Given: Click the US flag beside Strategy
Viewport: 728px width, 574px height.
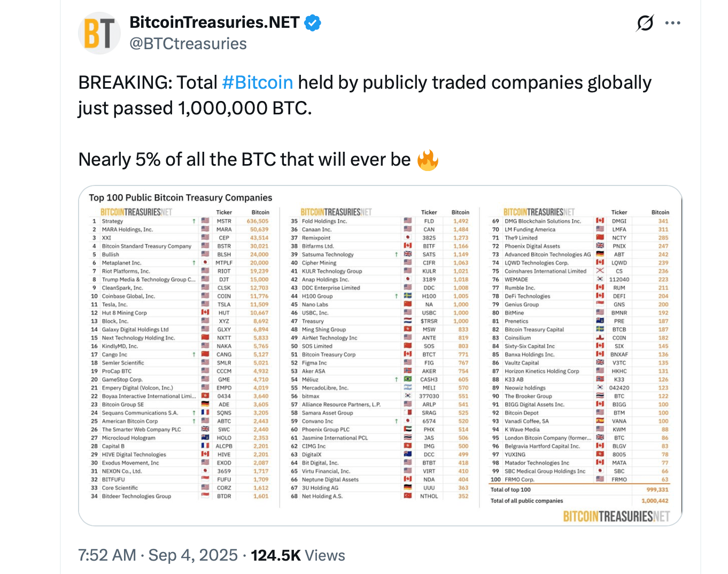Looking at the screenshot, I should click(205, 221).
